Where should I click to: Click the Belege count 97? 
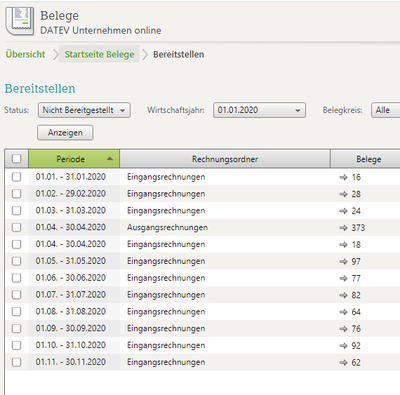tap(356, 261)
